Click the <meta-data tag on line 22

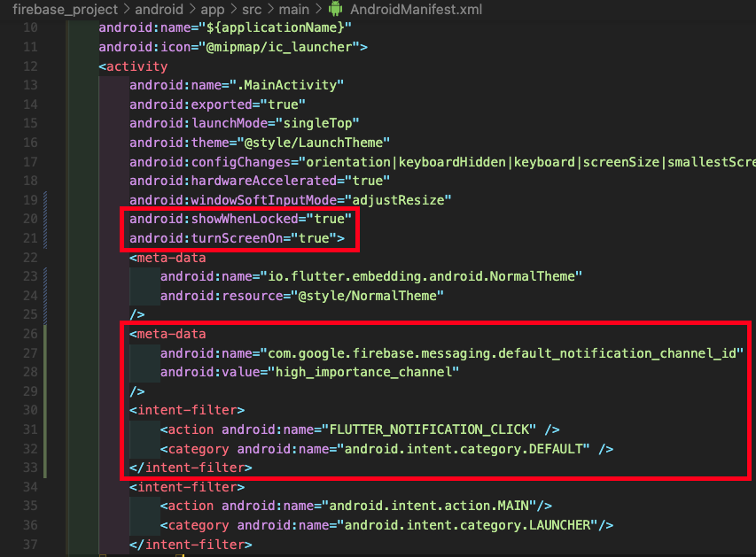(x=168, y=258)
